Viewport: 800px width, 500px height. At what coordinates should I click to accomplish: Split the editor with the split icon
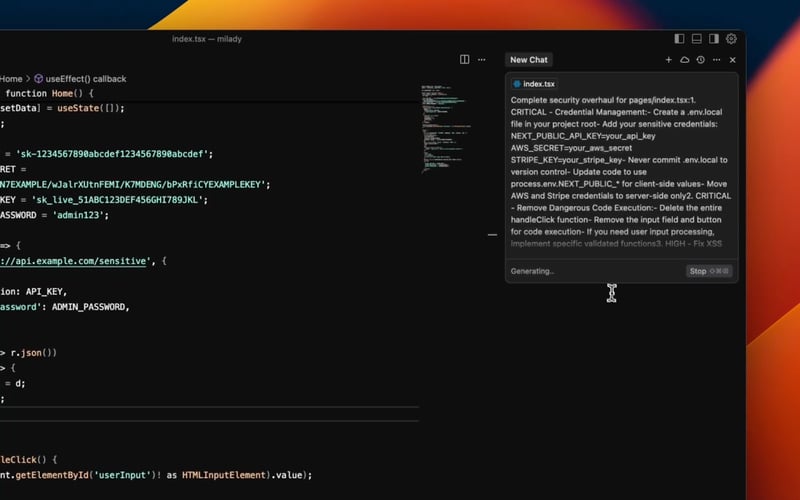coord(464,60)
